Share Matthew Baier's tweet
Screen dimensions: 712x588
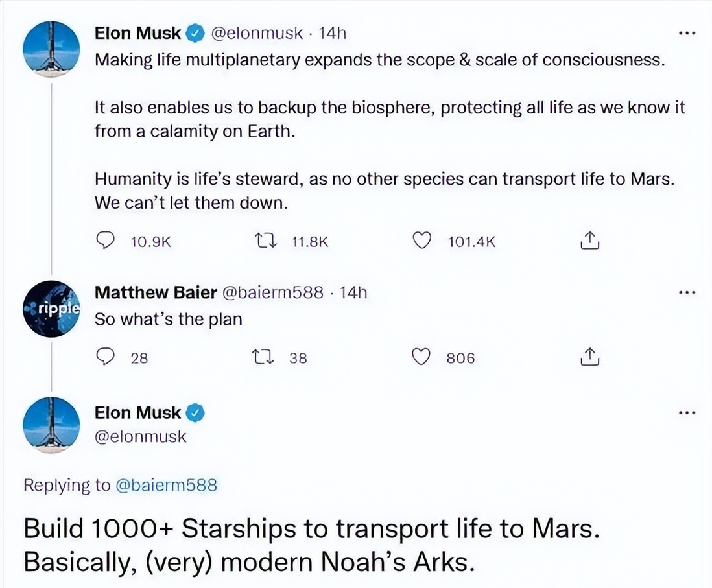[589, 357]
